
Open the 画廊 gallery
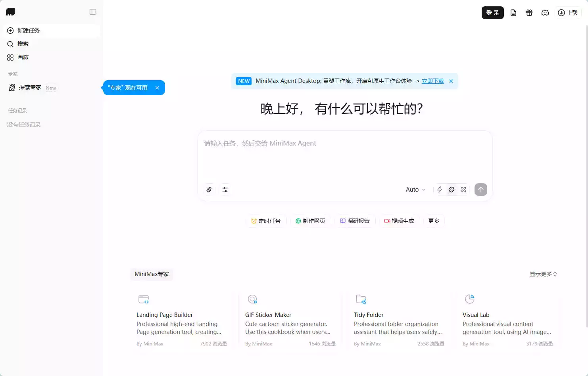52,57
